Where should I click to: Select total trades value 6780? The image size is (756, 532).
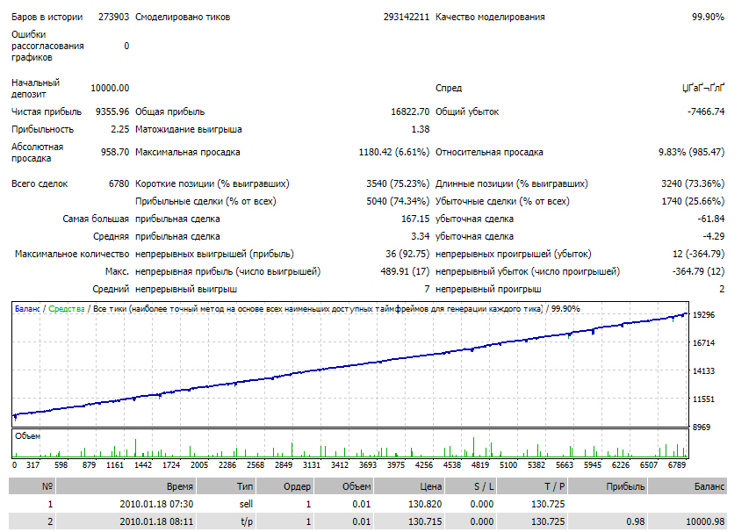(x=119, y=183)
